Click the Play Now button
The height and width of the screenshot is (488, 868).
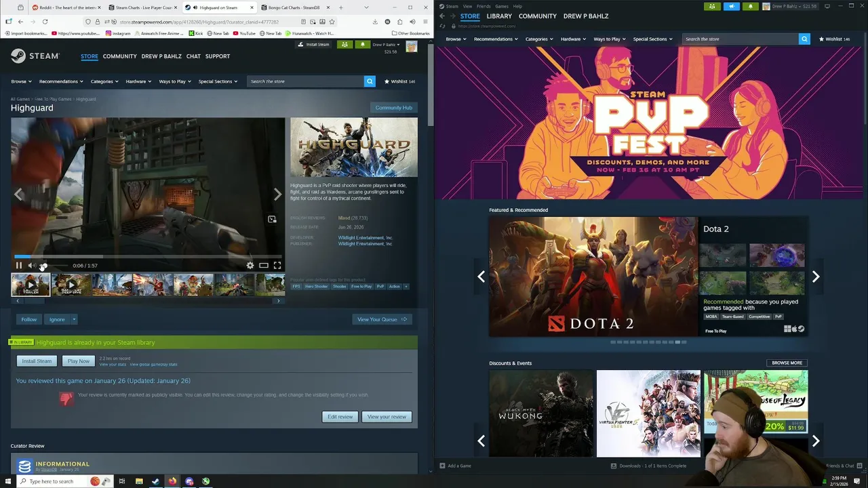tap(78, 361)
